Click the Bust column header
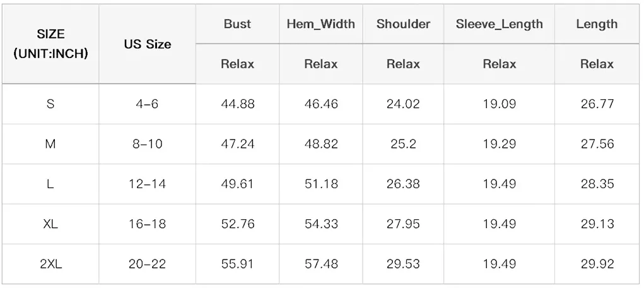This screenshot has width=644, height=288. pos(237,25)
